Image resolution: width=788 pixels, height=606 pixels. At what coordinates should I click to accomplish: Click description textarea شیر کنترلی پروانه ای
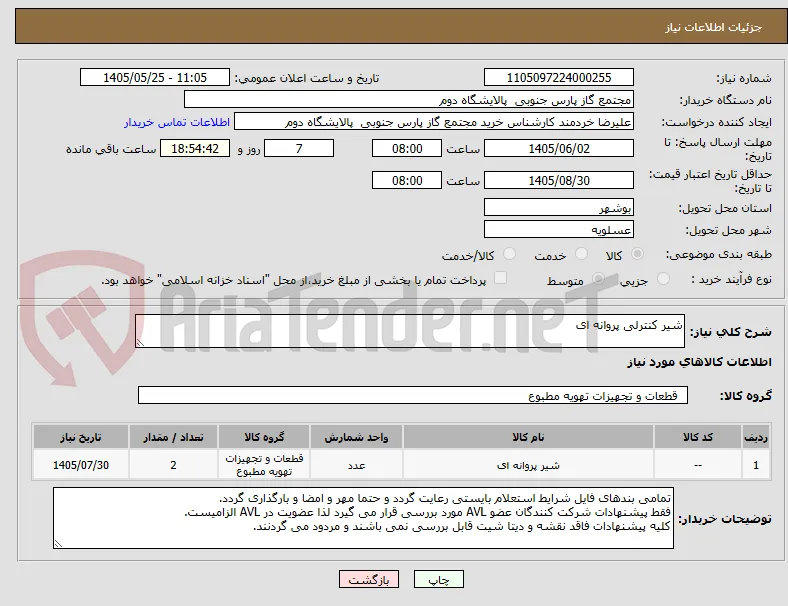click(410, 331)
